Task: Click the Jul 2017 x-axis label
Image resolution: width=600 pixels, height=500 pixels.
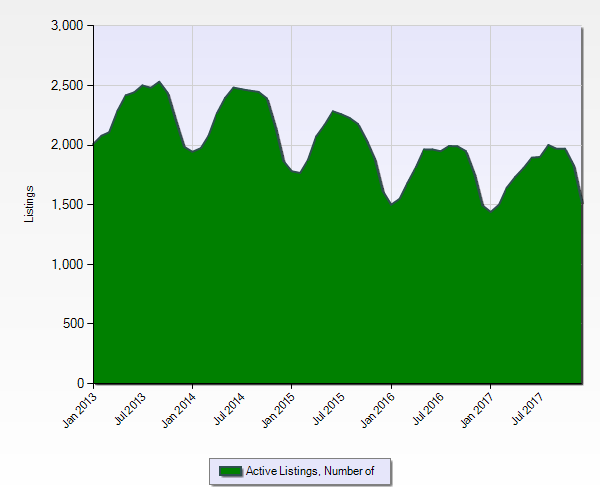Action: (x=528, y=409)
